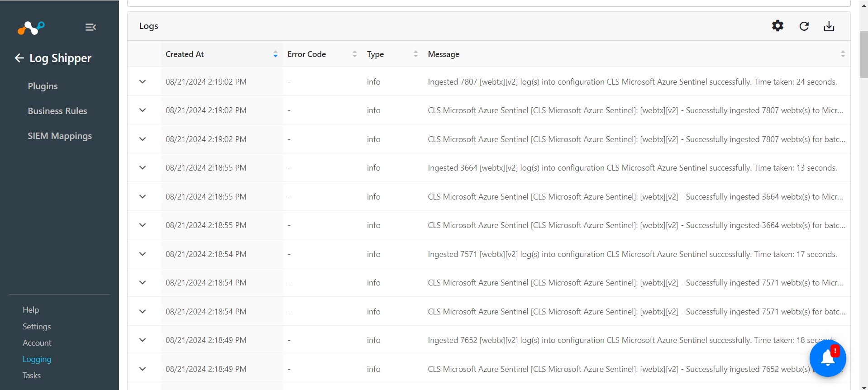Click the Netskope logo in the sidebar

[x=31, y=28]
